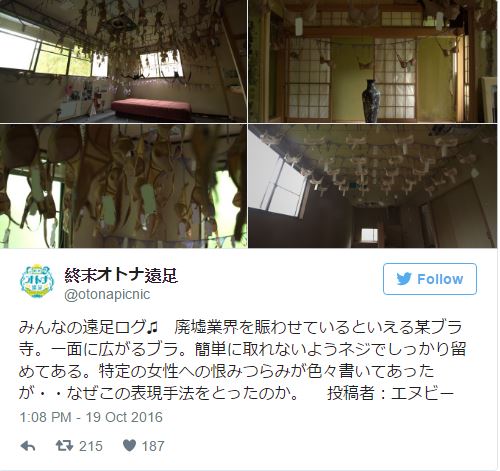
Task: Open the 終末オトナ遠足 display name link
Action: 121,276
